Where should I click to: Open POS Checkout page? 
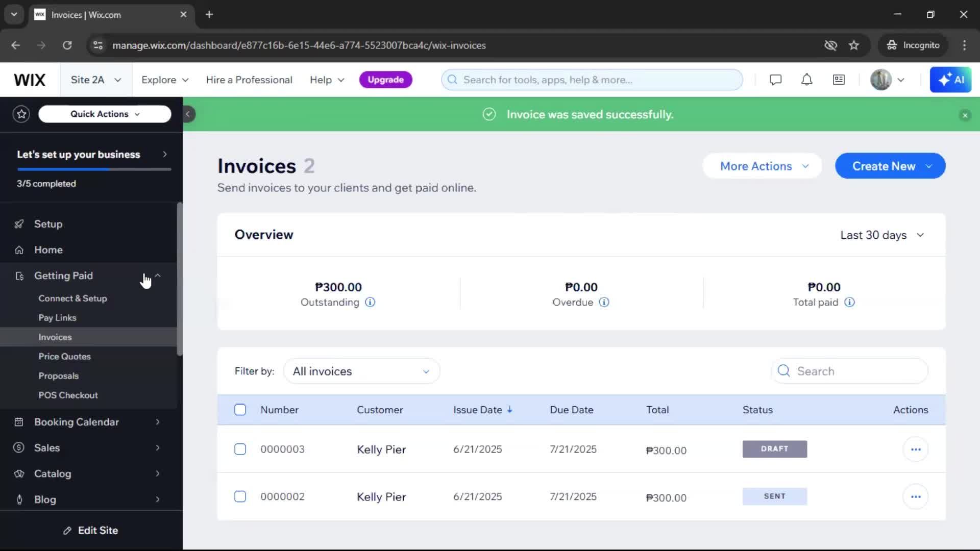coord(68,395)
